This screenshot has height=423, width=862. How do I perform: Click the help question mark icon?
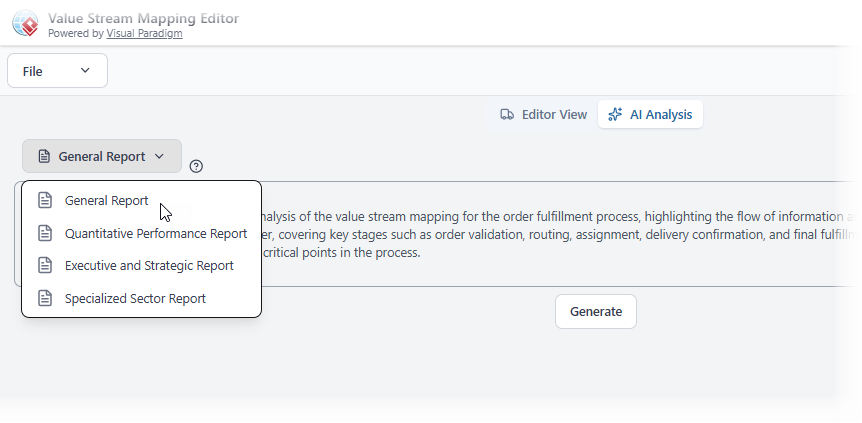(x=196, y=166)
